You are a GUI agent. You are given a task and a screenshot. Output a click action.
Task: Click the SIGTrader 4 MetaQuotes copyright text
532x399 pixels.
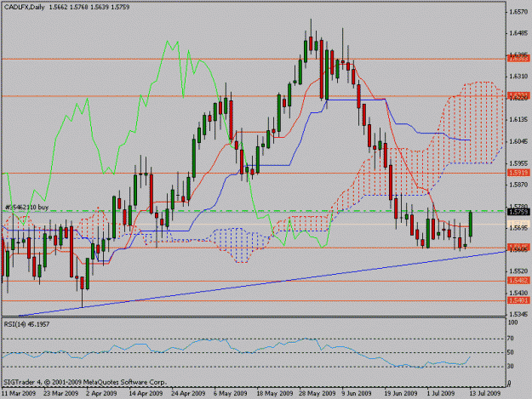point(85,382)
